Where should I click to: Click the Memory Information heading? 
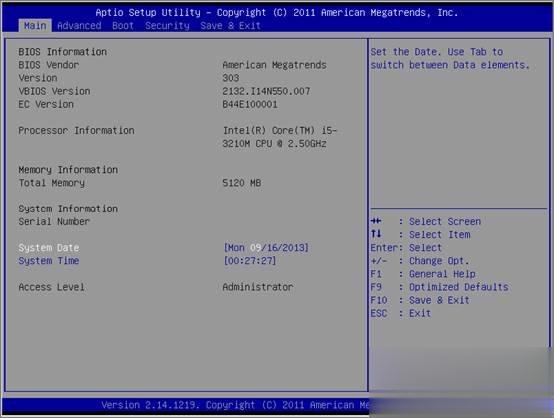(x=68, y=170)
